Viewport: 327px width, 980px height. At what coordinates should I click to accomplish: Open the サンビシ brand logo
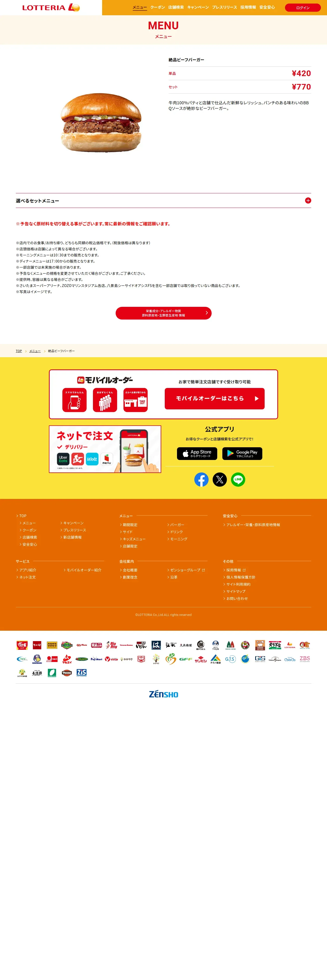coord(201,659)
